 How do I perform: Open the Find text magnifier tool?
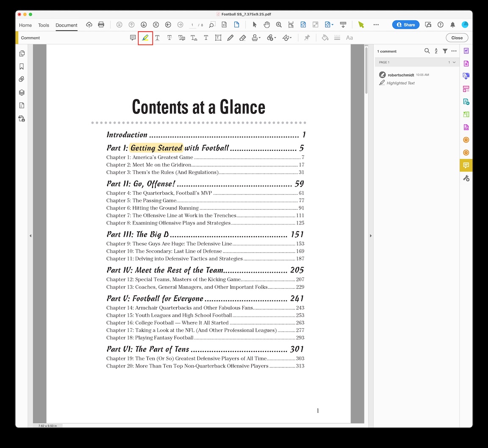pos(212,25)
